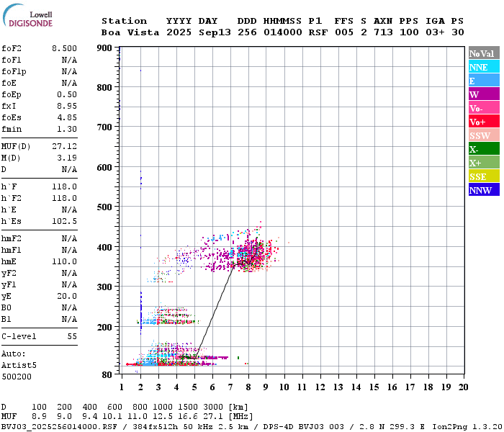Click the C-level value 55
The image size is (504, 432).
tap(72, 336)
